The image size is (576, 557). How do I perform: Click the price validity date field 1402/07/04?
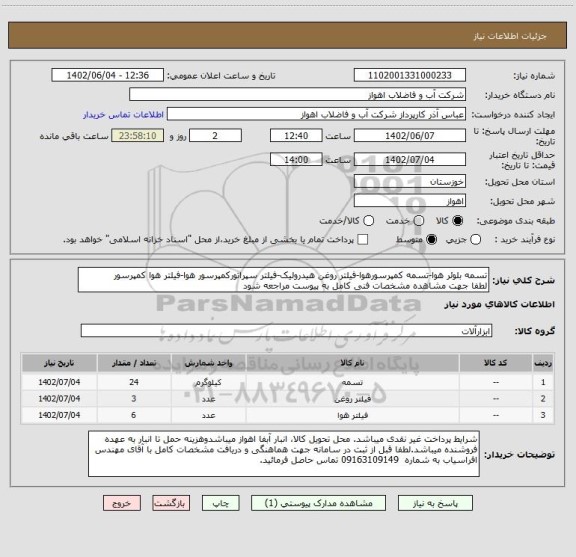410,159
